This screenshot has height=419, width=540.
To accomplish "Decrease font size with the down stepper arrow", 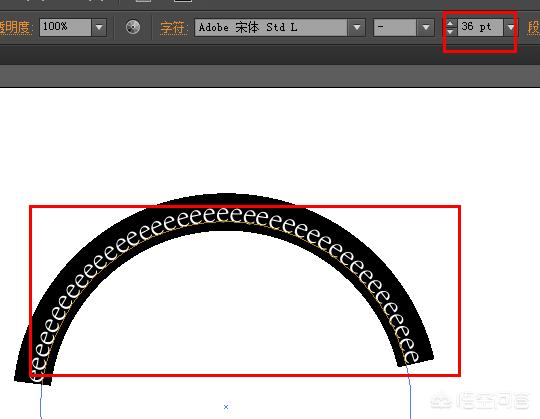I will tap(450, 31).
